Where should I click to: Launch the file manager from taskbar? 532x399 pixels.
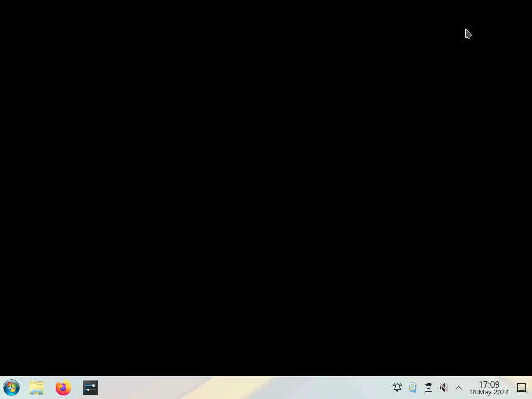point(37,388)
